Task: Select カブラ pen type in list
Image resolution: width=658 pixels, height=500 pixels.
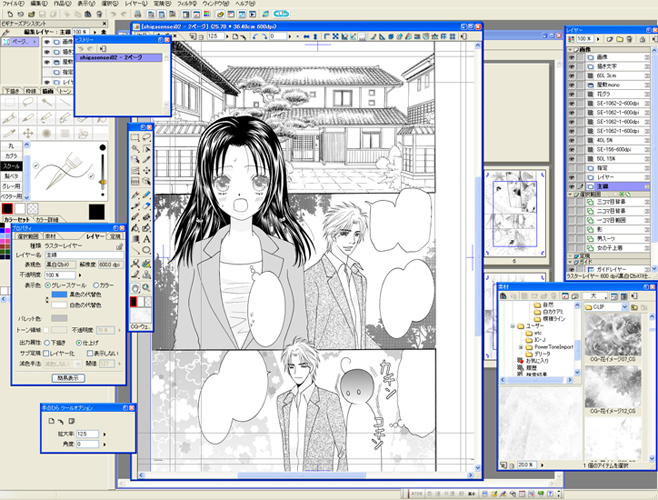Action: tap(11, 156)
